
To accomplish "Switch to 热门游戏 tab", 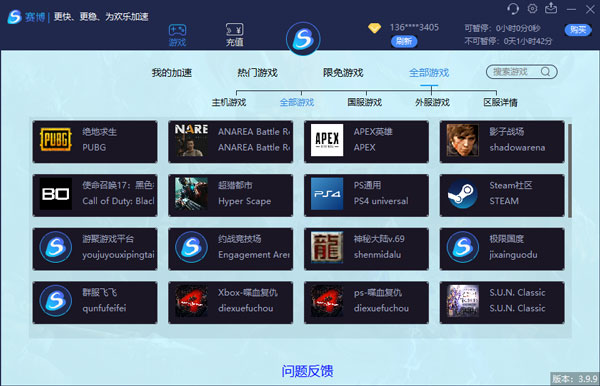I will click(258, 72).
